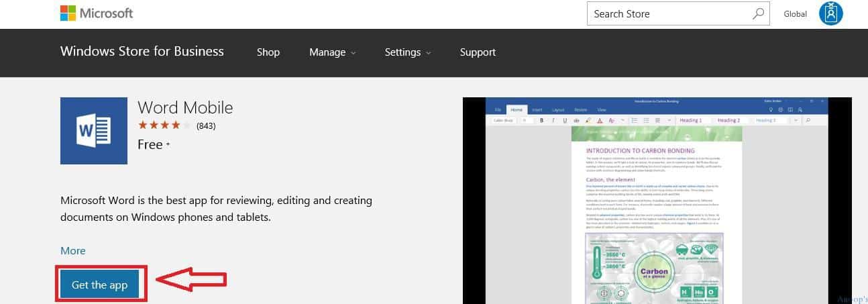Click the Microsoft logo
Image resolution: width=868 pixels, height=304 pixels.
coord(97,13)
